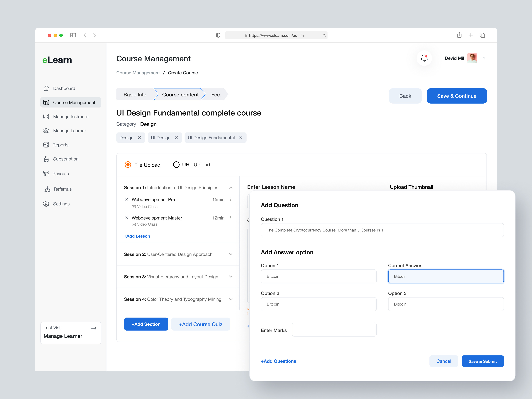This screenshot has height=399, width=532.
Task: Click the notification bell icon
Action: point(424,58)
